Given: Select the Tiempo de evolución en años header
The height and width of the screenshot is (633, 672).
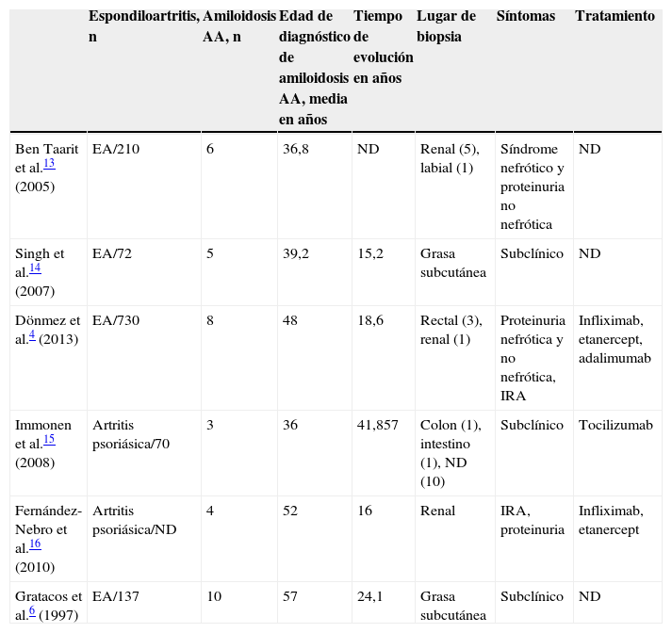Looking at the screenshot, I should click(383, 48).
